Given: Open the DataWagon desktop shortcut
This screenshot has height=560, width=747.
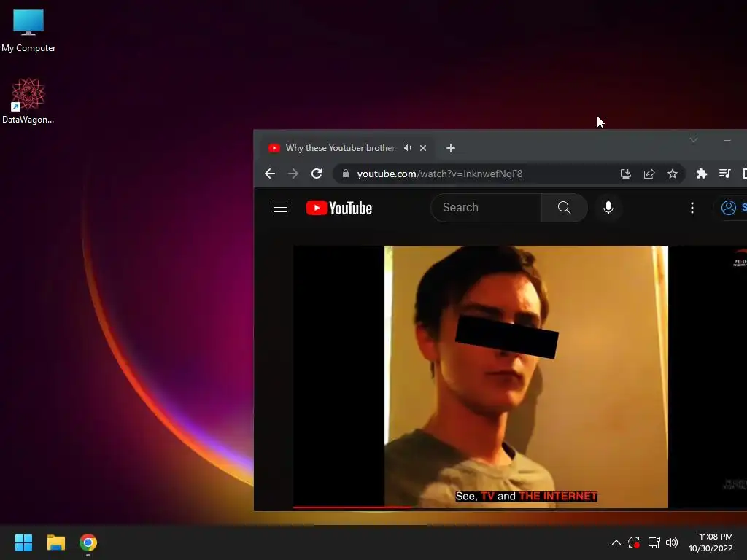Looking at the screenshot, I should pyautogui.click(x=28, y=101).
